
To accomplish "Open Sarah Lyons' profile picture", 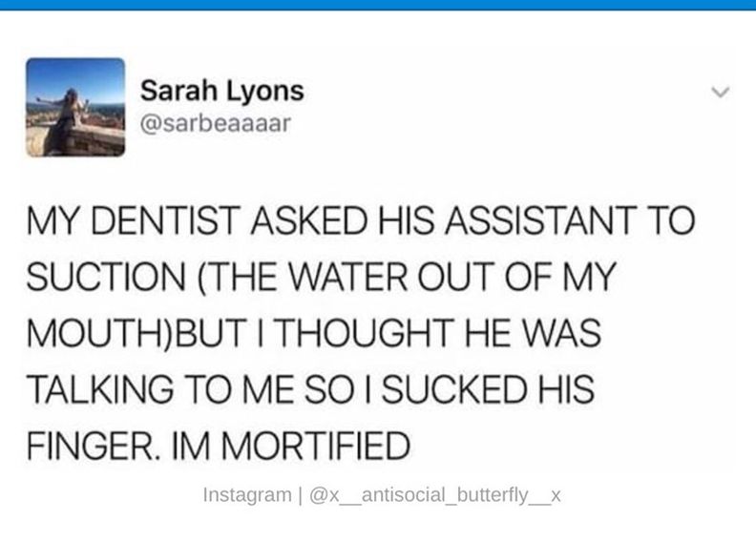I will (75, 107).
